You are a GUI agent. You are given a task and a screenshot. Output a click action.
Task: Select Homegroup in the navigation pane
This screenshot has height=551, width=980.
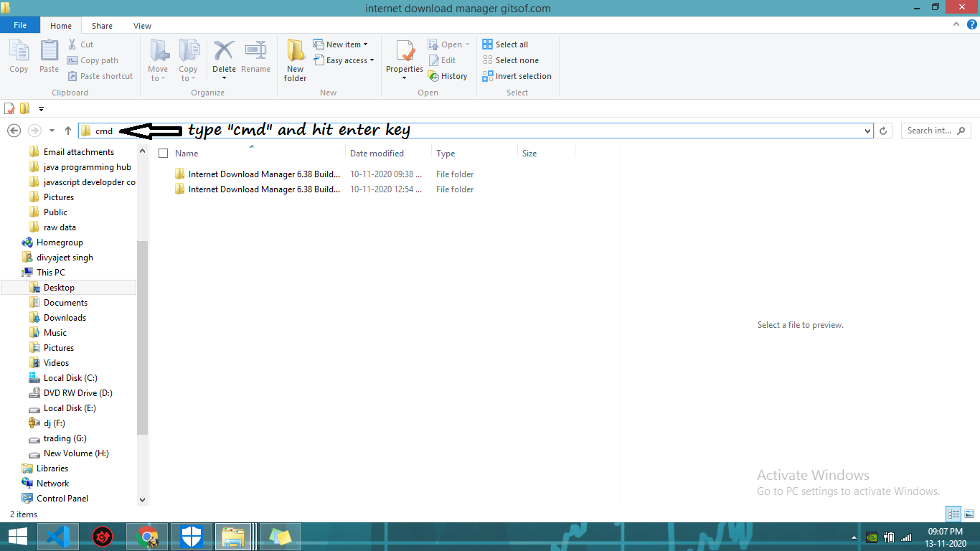60,242
